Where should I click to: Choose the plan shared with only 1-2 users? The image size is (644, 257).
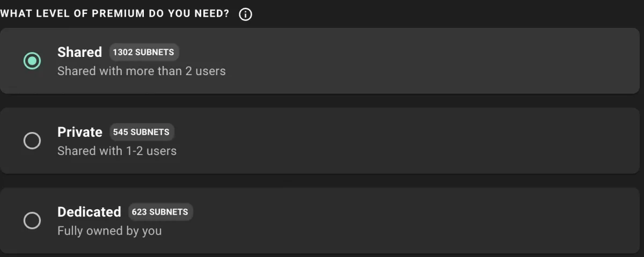click(x=32, y=141)
